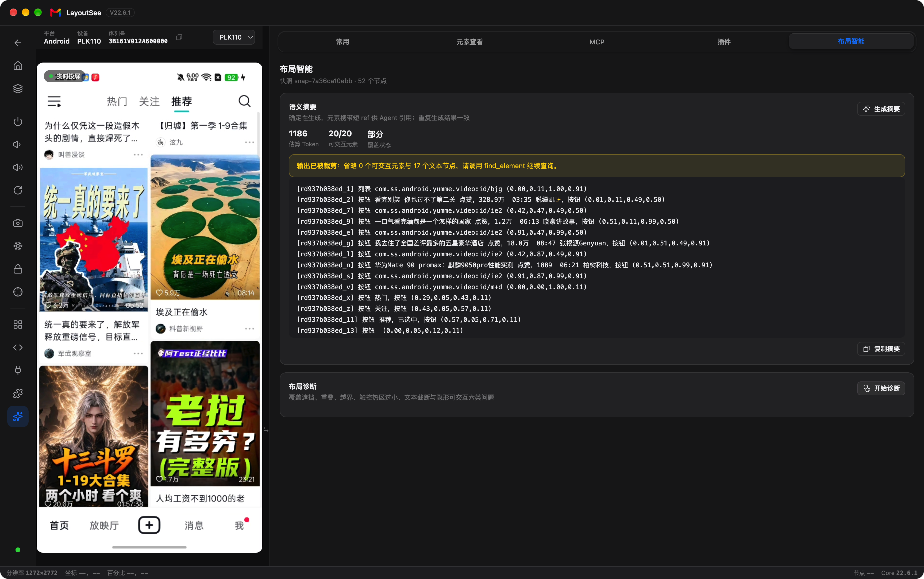Open more options for 军武观察室 card
The width and height of the screenshot is (924, 579).
(138, 353)
